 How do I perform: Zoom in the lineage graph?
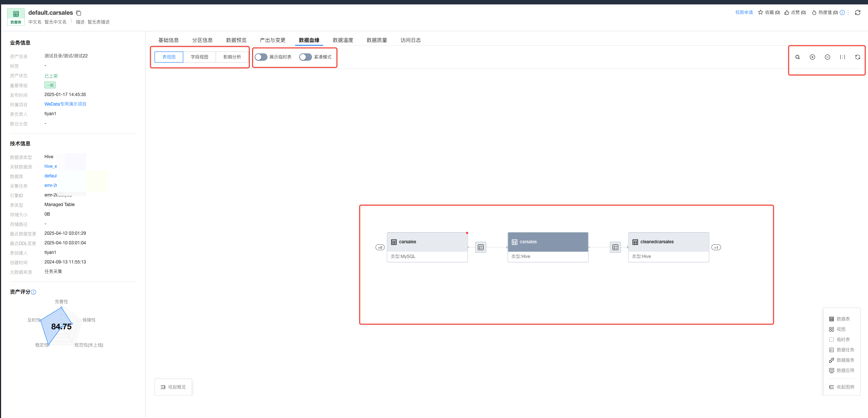coord(812,57)
